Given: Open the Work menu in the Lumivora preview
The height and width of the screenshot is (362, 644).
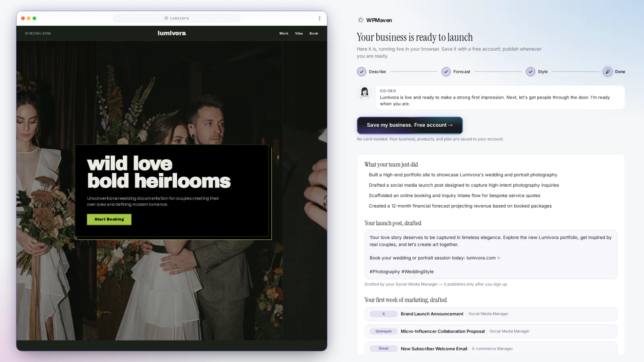Looking at the screenshot, I should click(284, 33).
